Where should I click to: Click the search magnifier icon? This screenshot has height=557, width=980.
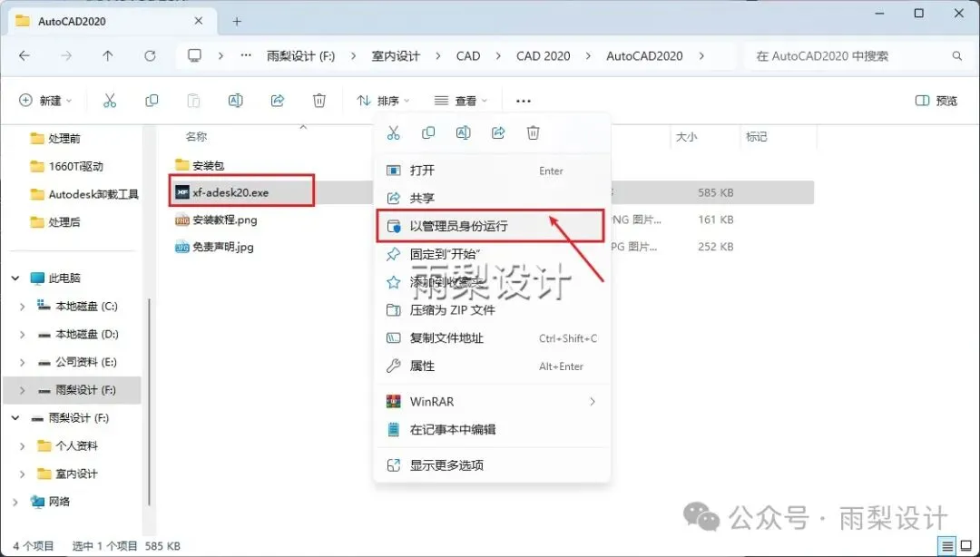[x=957, y=56]
